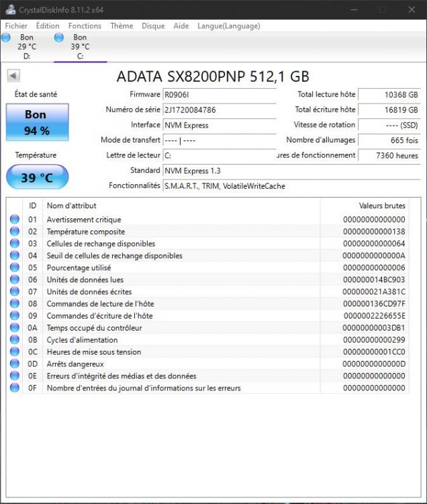
Task: Select the C: drive status orb
Action: click(59, 38)
